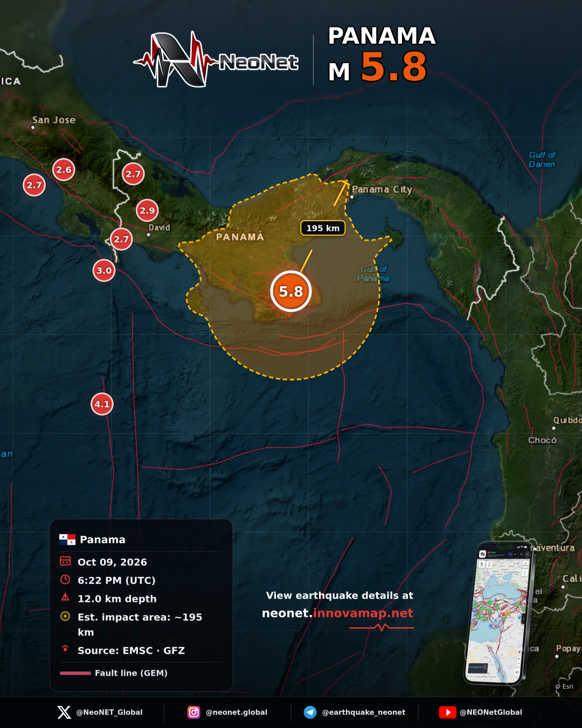Click the red Fault line legend swatch

pyautogui.click(x=75, y=673)
